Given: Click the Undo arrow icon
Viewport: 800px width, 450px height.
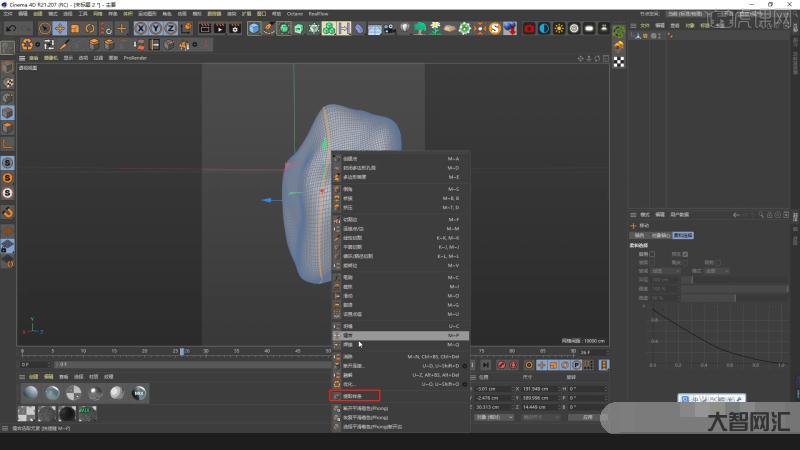Looking at the screenshot, I should [x=9, y=28].
